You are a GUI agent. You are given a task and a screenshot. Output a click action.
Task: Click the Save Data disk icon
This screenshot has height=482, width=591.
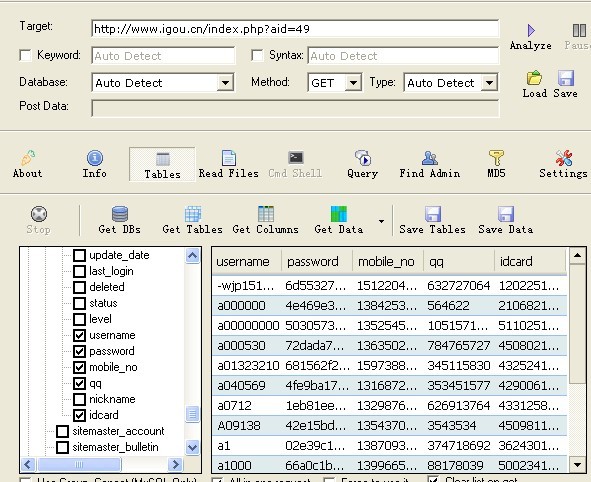click(506, 214)
